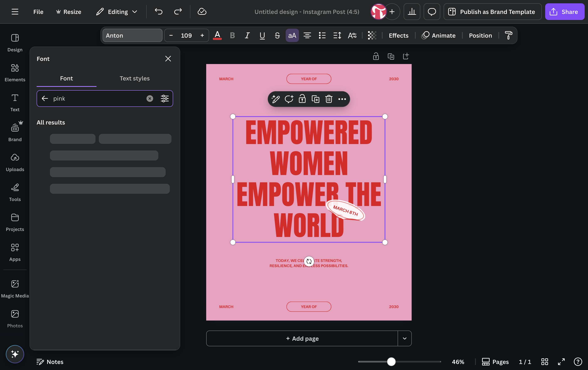Click Publish as Brand Template
This screenshot has height=370, width=588.
pos(492,11)
